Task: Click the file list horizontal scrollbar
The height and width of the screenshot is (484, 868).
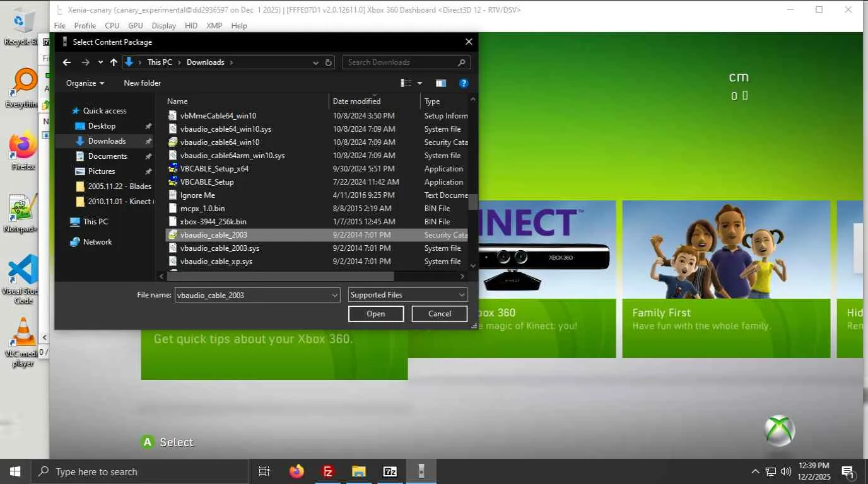Action: click(281, 276)
